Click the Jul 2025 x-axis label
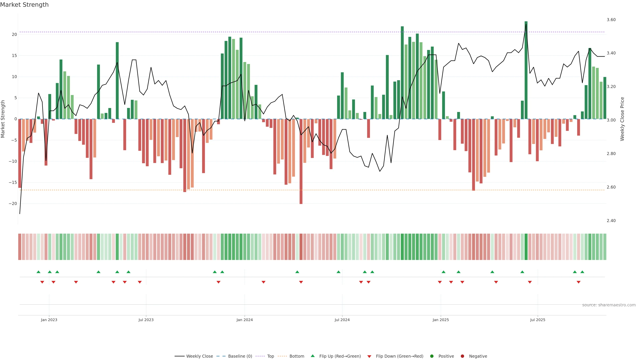644x362 pixels. click(538, 320)
